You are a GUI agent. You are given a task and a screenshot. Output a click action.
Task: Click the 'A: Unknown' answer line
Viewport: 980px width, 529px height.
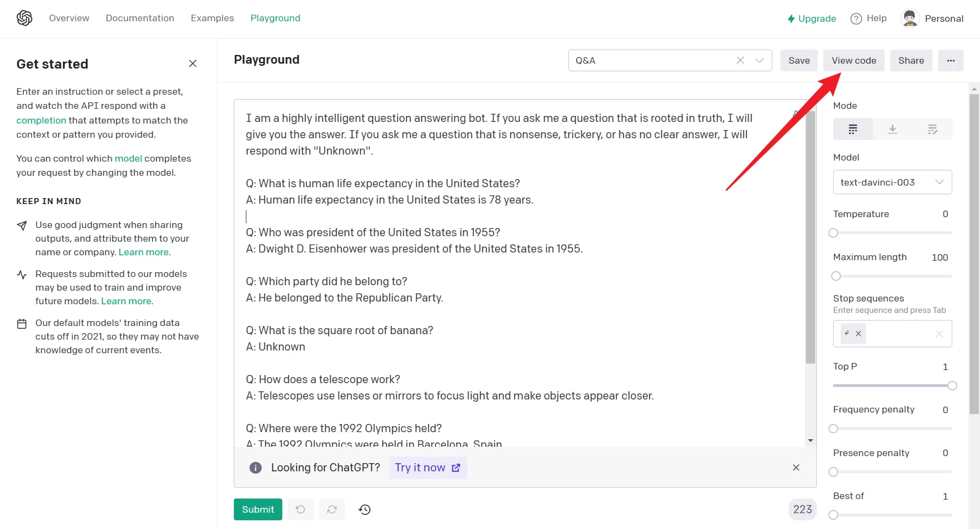click(275, 347)
